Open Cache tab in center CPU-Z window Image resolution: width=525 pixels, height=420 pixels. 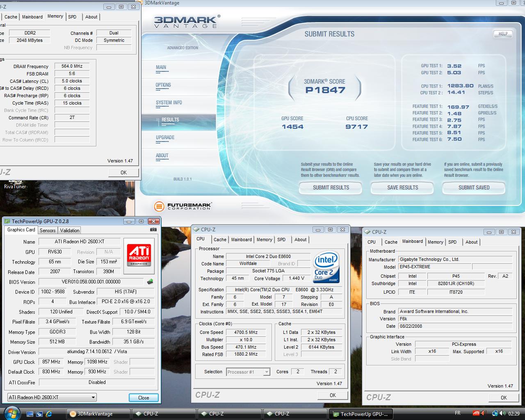click(220, 240)
